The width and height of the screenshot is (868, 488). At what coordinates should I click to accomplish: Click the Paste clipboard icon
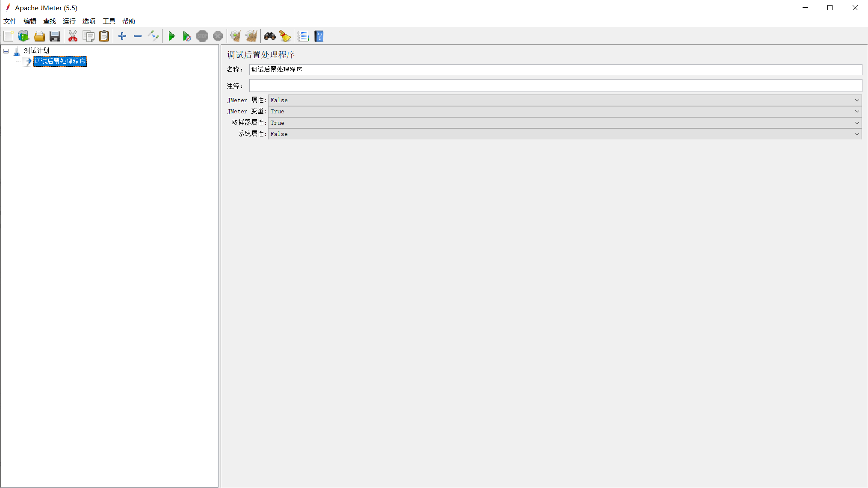point(104,36)
